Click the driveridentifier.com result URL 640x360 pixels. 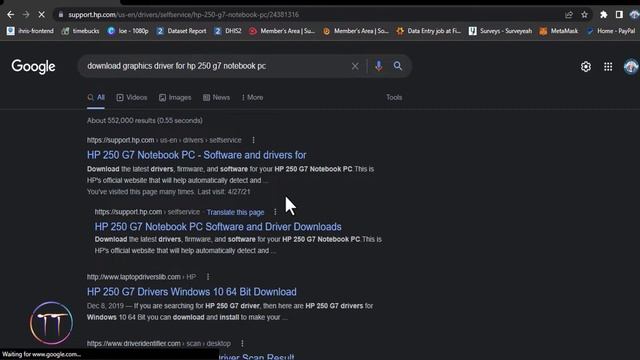click(x=159, y=343)
